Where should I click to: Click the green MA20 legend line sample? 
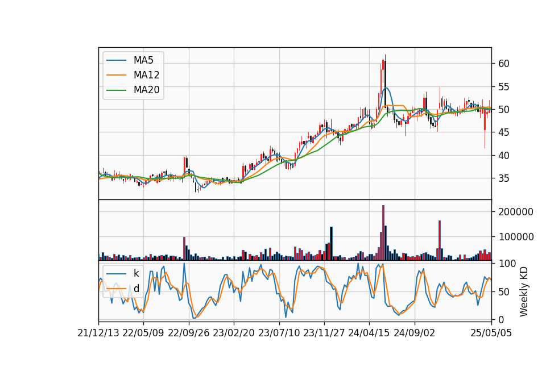coord(116,90)
